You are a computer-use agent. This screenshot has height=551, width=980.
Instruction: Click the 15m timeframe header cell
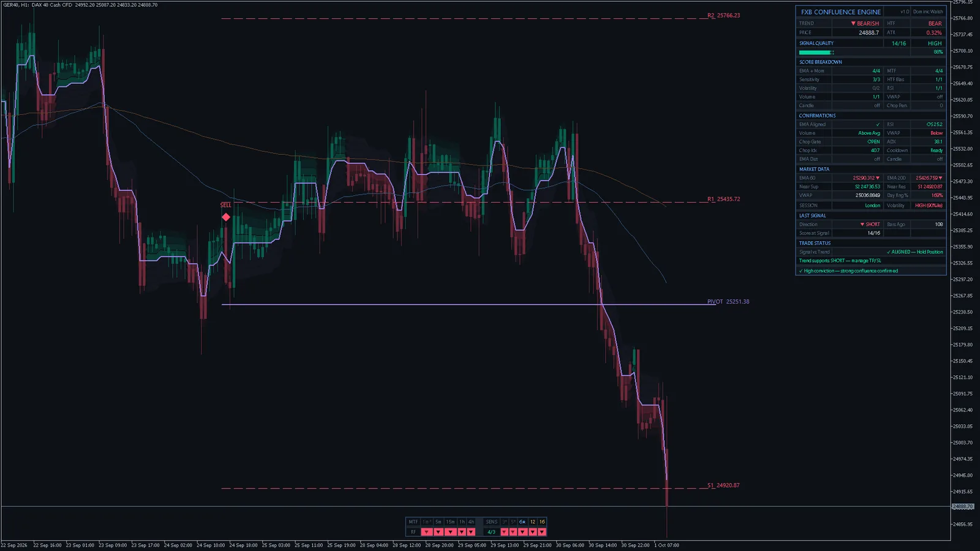point(451,522)
